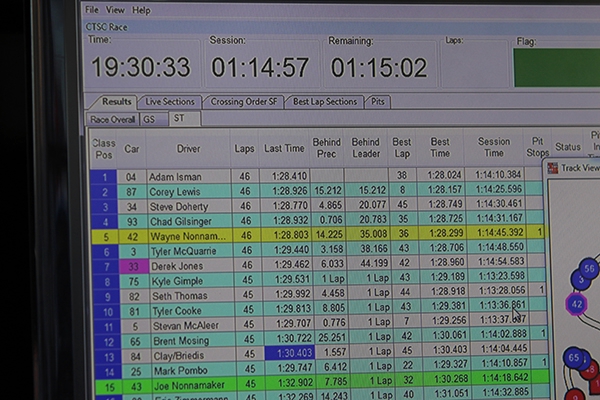The width and height of the screenshot is (600, 400).
Task: Switch to the Live Sections tab
Action: (x=168, y=101)
